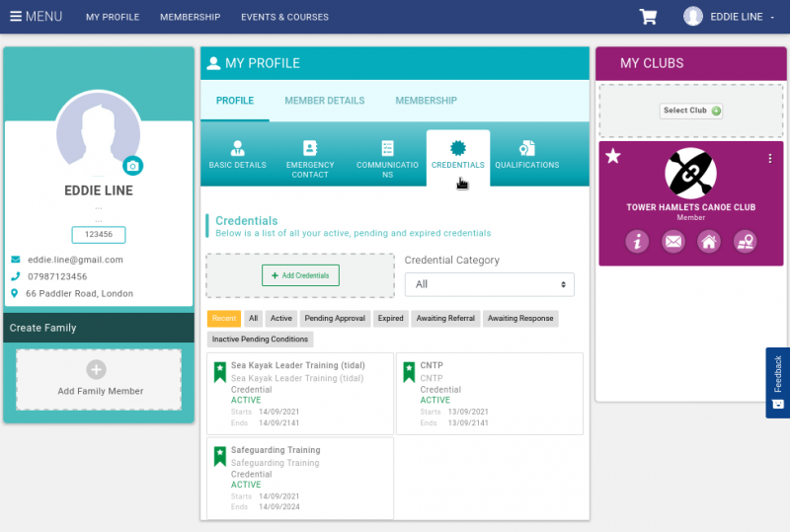Open the club home icon
This screenshot has width=790, height=532.
[x=708, y=241]
